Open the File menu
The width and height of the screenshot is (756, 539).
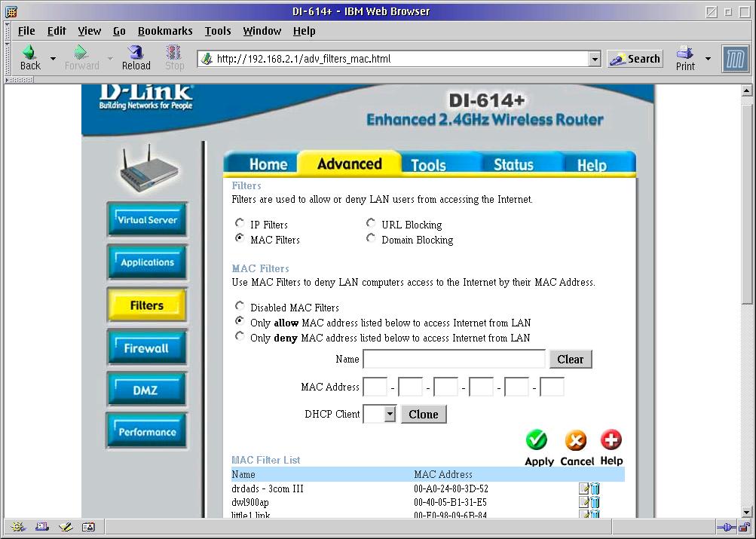point(26,32)
